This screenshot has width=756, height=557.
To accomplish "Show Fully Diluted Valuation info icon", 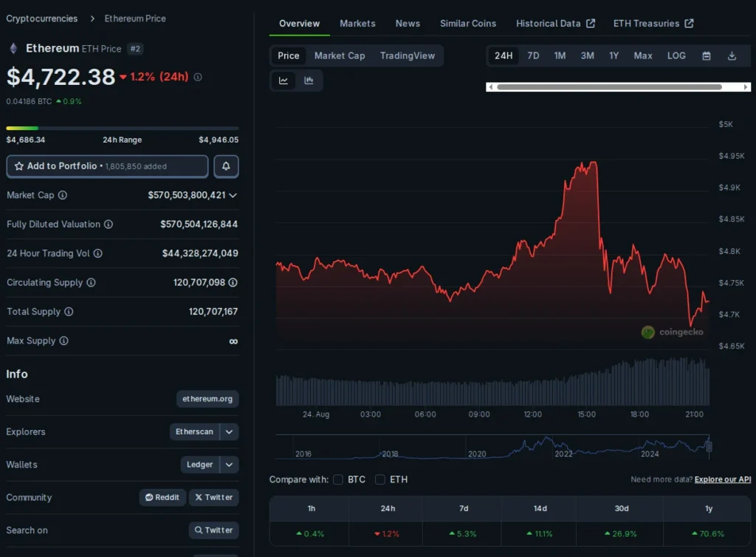I will tap(109, 225).
